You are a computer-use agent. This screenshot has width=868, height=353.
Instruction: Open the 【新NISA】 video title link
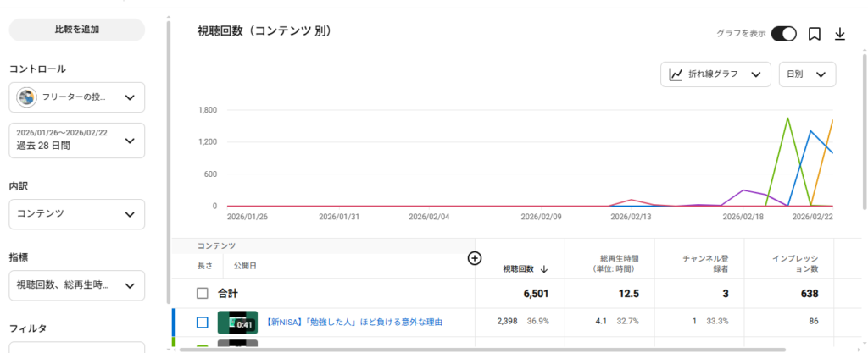354,323
